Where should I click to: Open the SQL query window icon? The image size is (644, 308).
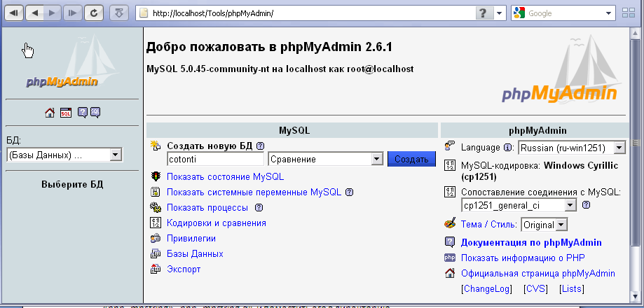[65, 112]
